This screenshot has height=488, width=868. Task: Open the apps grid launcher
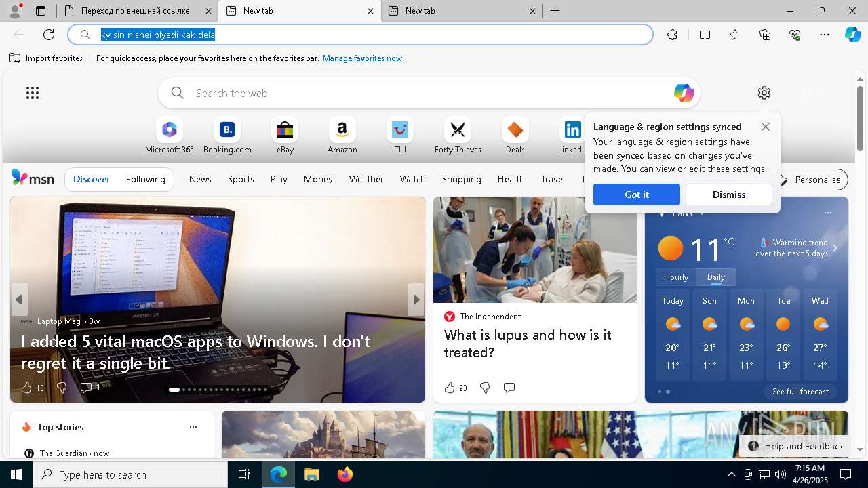pos(33,93)
